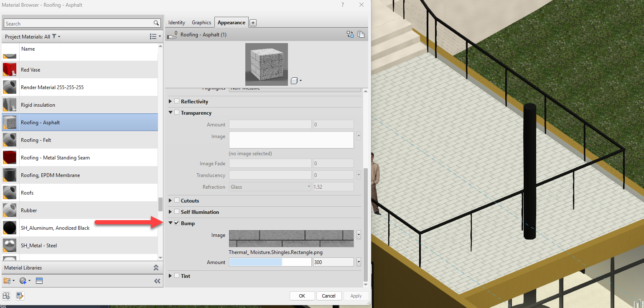Enable the Self Illumination checkbox
Viewport: 644px width, 308px height.
tap(176, 212)
